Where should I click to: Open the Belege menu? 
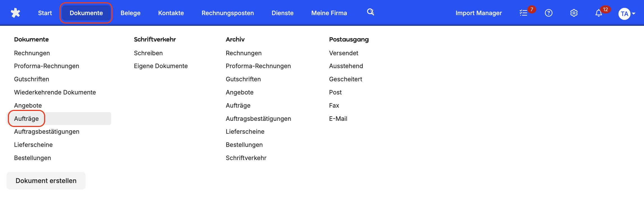pyautogui.click(x=131, y=13)
